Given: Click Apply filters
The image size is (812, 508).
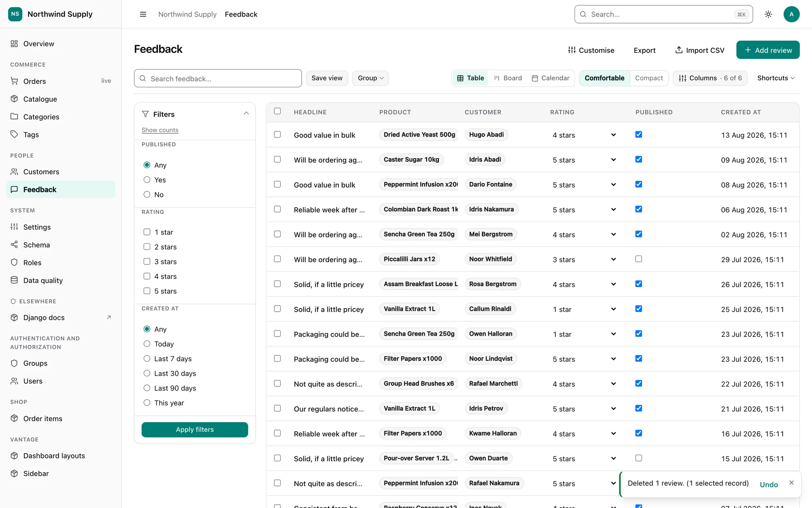Looking at the screenshot, I should click(x=195, y=430).
